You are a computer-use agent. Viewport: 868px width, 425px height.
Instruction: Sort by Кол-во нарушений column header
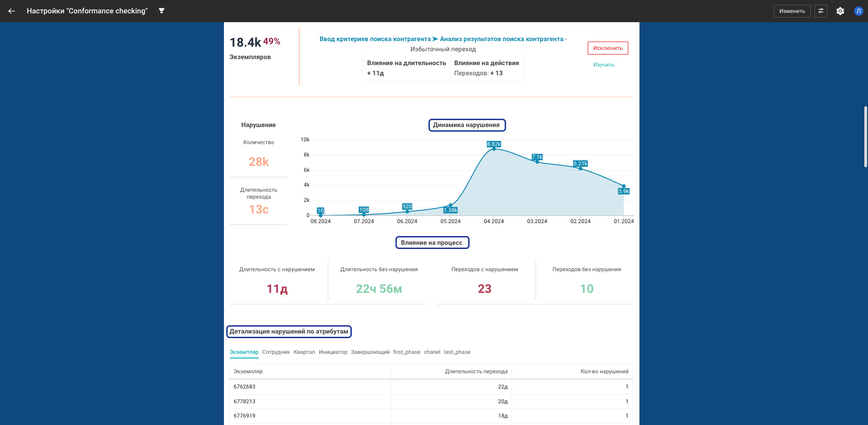(604, 371)
